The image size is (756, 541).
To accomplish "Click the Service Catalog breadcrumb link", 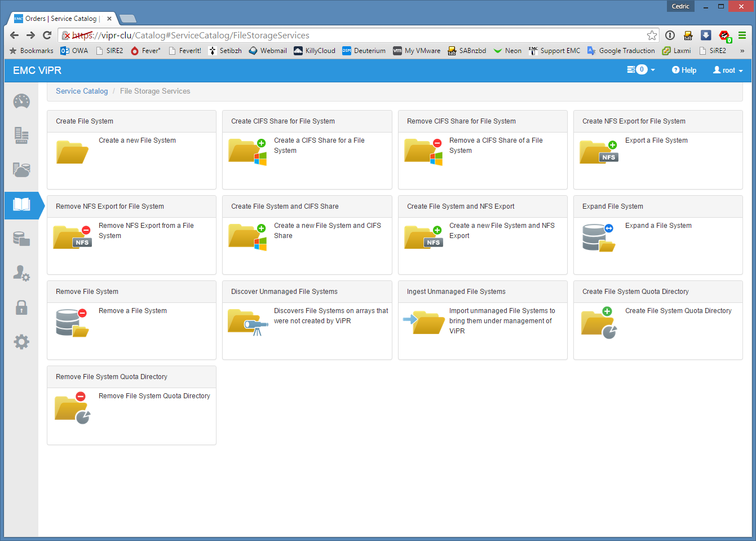I will coord(82,91).
